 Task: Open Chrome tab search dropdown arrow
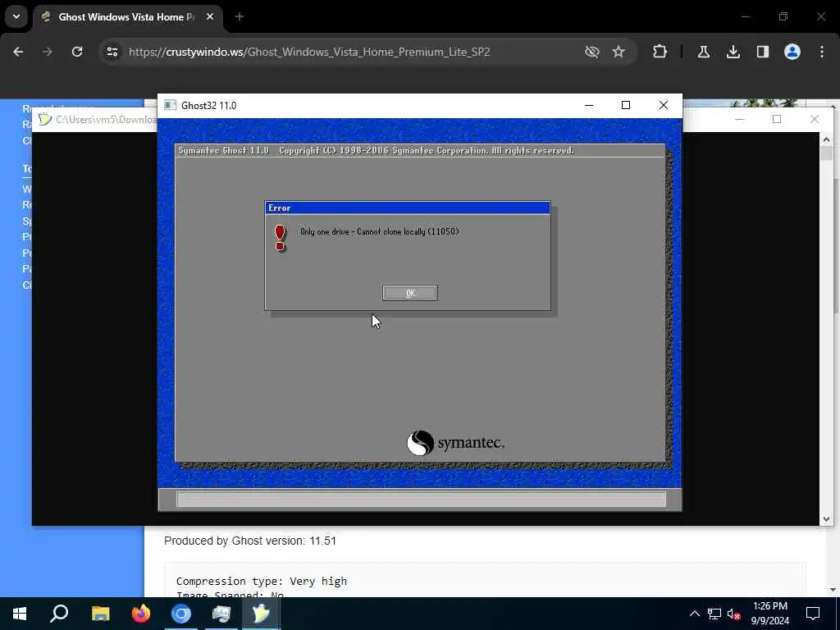point(16,16)
